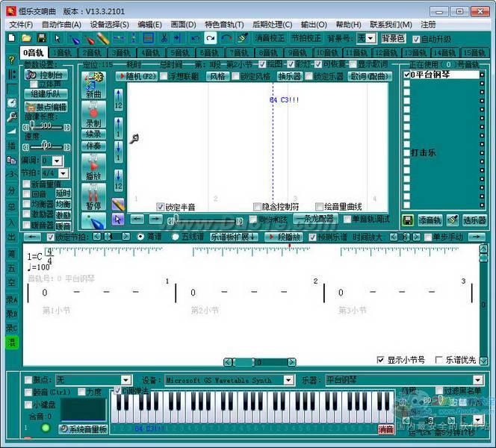This screenshot has height=448, width=496.
Task: Expand the 乐谱板扩展 button
Action: tap(233, 237)
